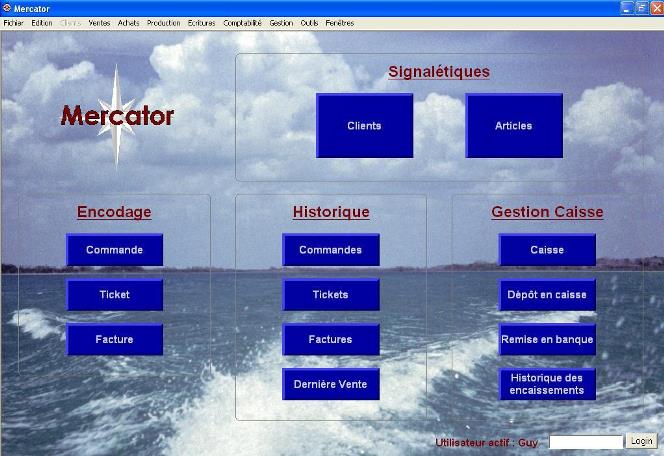664x456 pixels.
Task: Open Historique des encaissements
Action: coord(547,384)
